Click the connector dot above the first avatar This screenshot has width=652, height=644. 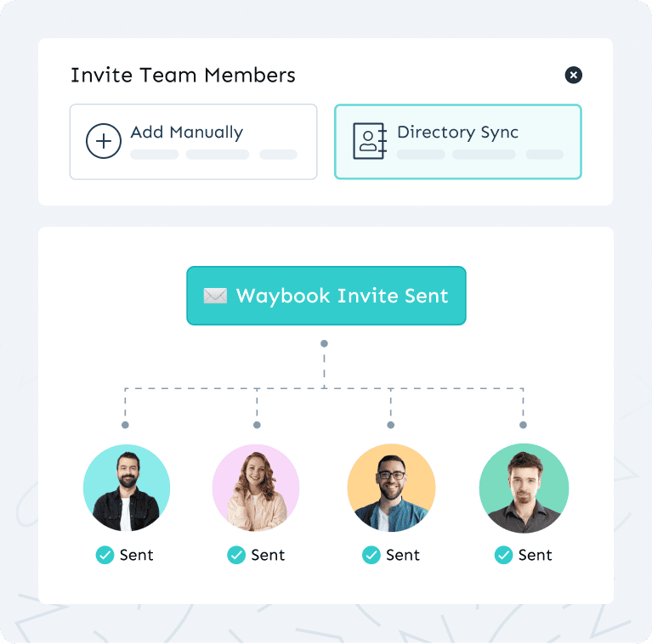[x=125, y=425]
